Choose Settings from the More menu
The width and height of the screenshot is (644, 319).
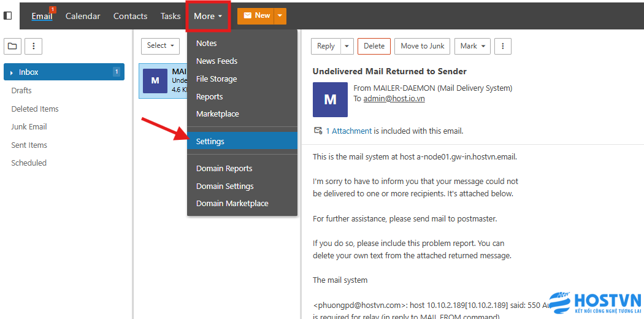click(210, 141)
